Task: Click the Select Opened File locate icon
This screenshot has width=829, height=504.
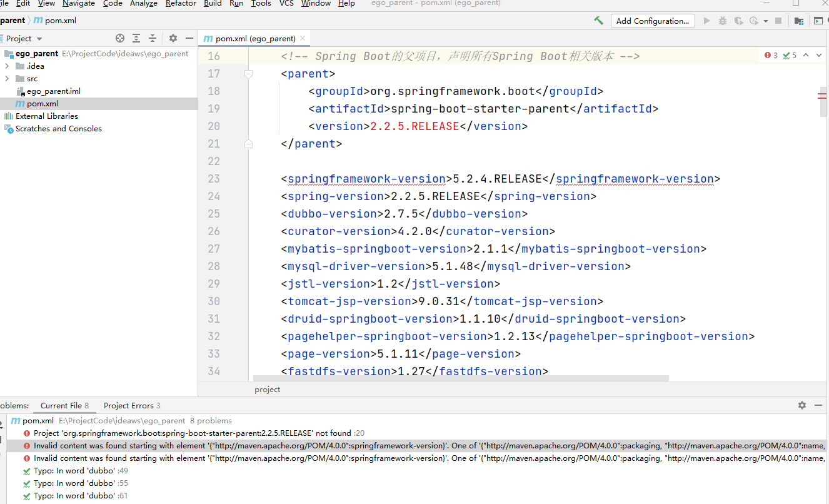Action: click(x=120, y=38)
